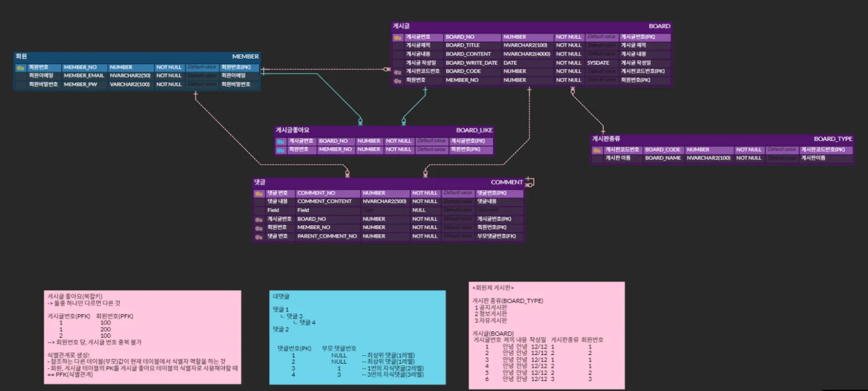The width and height of the screenshot is (868, 391).
Task: Click the MEMBER_EMAIL column name
Action: [x=84, y=76]
